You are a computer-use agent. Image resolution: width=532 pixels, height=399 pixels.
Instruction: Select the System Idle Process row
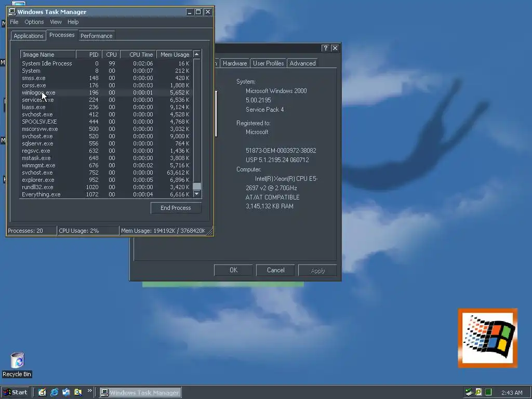click(x=106, y=63)
